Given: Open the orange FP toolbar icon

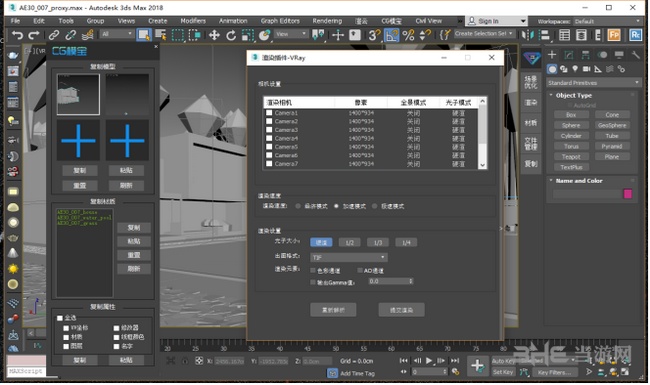Looking at the screenshot, I should [x=614, y=35].
